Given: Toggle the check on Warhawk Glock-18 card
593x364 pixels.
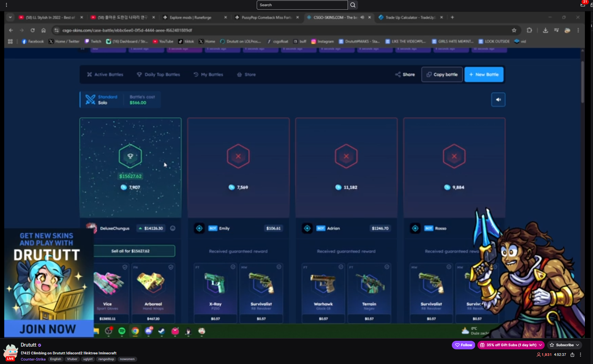Looking at the screenshot, I should [341, 267].
